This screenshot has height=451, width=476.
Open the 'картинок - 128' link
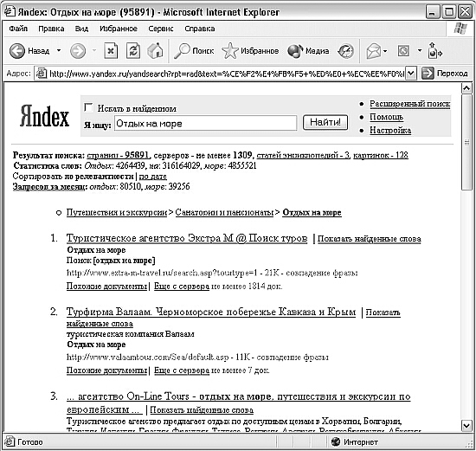(381, 155)
